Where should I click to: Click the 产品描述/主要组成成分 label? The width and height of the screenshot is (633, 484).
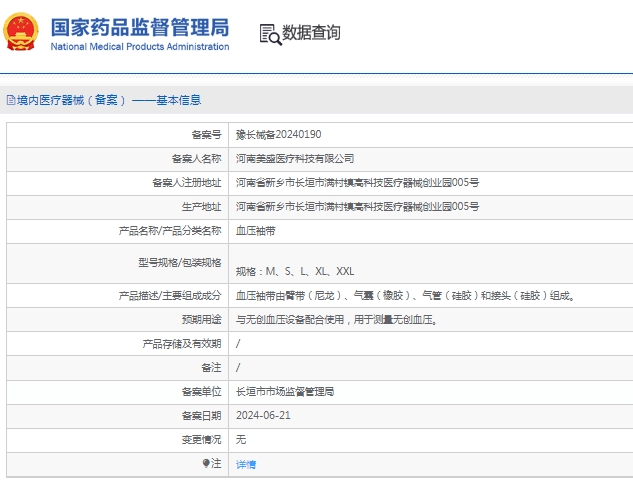170,296
